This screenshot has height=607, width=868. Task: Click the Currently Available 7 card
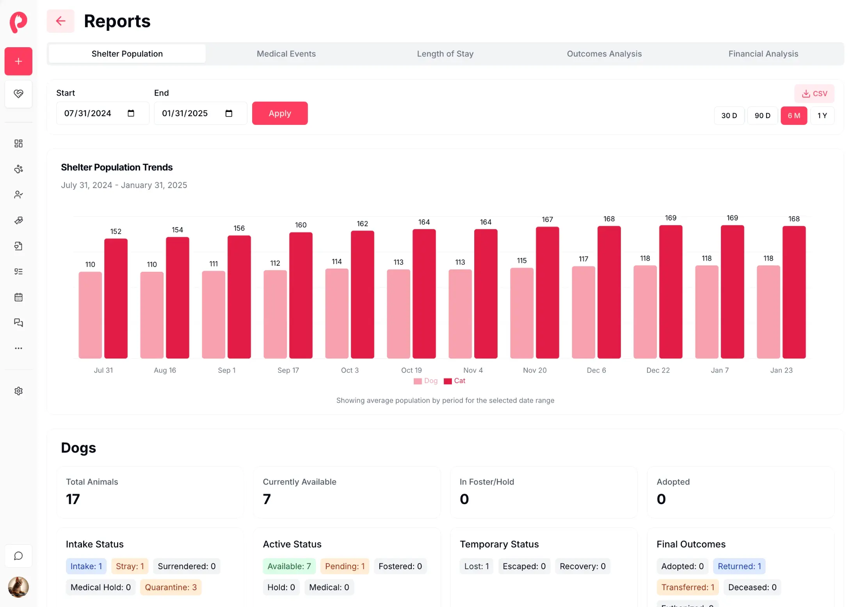coord(347,492)
